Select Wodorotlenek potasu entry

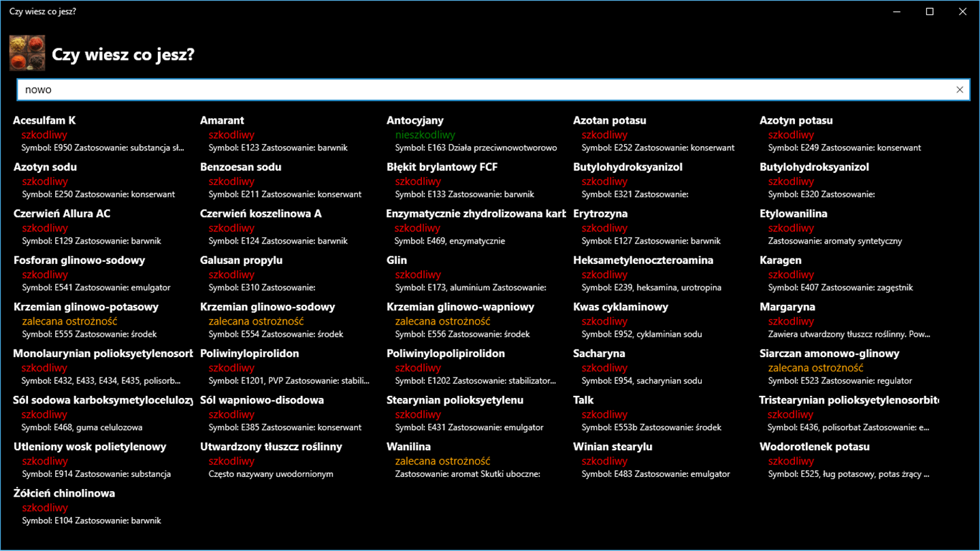click(848, 460)
